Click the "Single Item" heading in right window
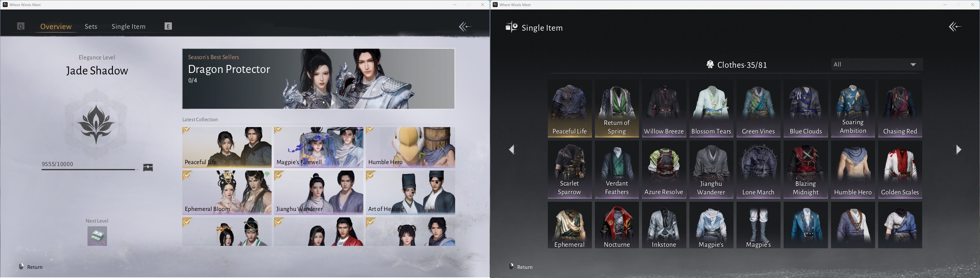This screenshot has width=980, height=278. (542, 28)
